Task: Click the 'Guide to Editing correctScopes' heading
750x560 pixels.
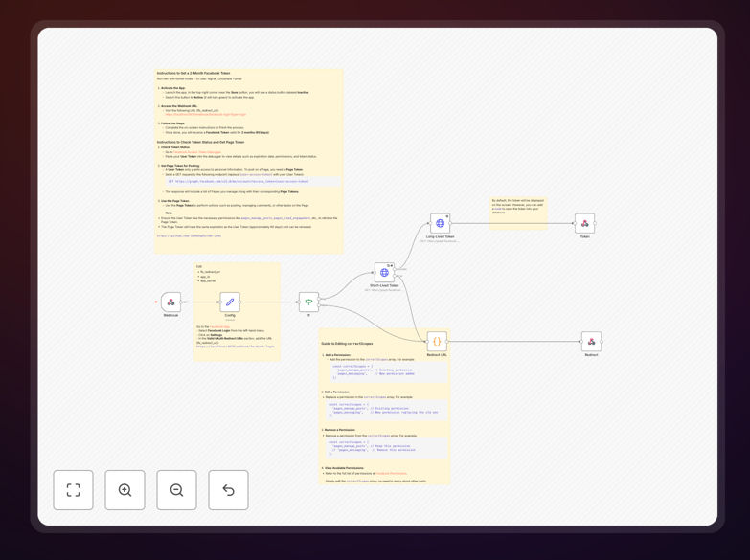Action: click(347, 344)
